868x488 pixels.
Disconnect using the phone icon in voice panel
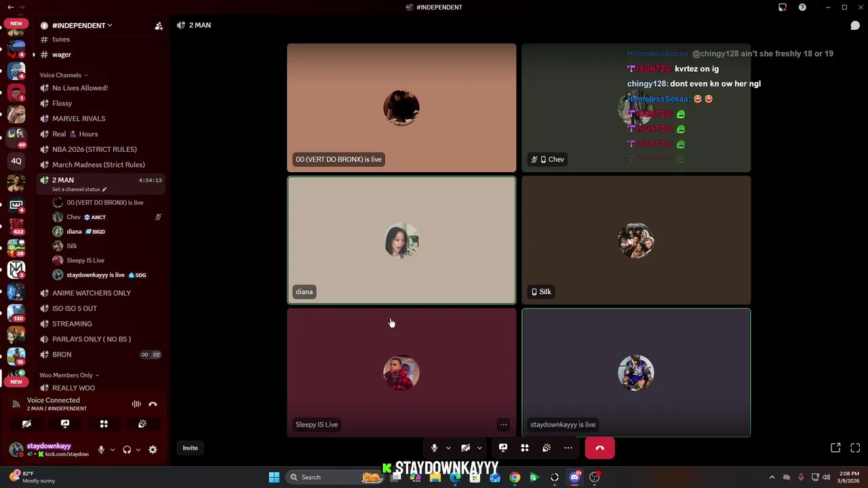[153, 404]
